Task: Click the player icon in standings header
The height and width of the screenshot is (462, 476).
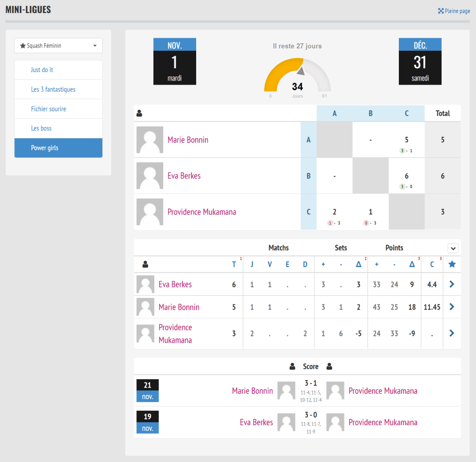Action: click(145, 264)
